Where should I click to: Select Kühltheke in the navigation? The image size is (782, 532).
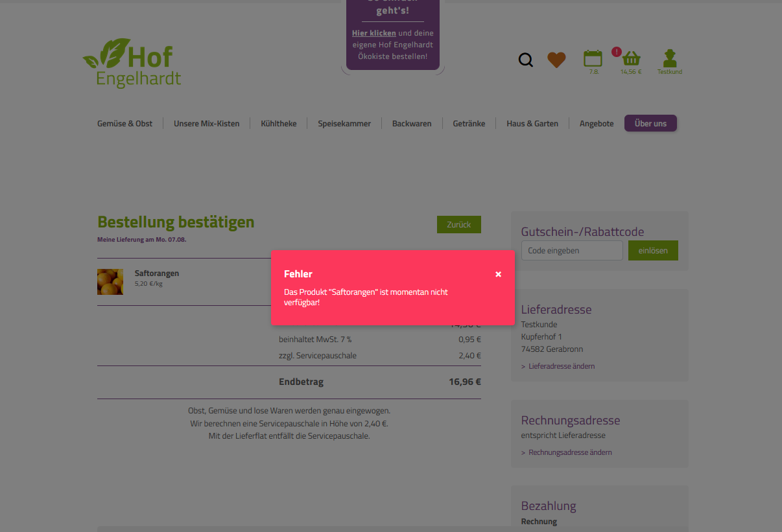click(x=279, y=124)
